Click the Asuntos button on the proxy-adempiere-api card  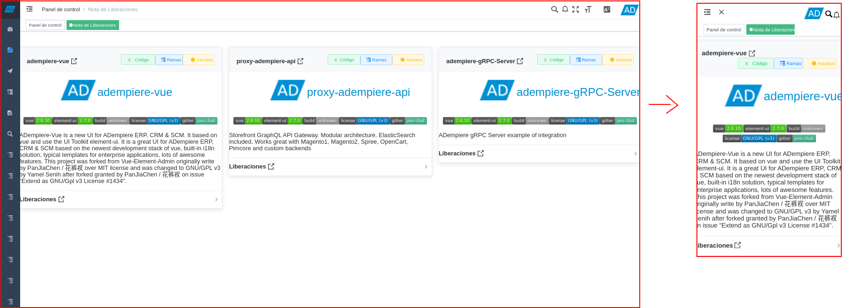[x=411, y=60]
